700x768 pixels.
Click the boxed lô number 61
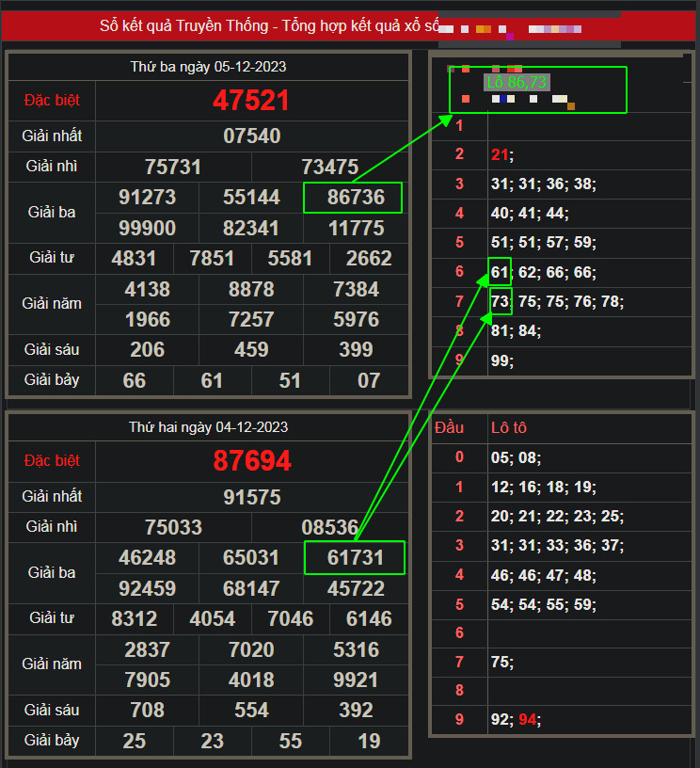500,272
